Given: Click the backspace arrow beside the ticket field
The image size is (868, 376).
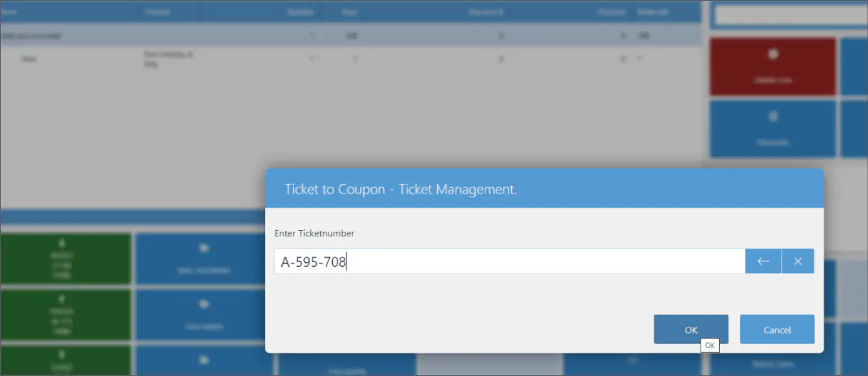Looking at the screenshot, I should [764, 261].
